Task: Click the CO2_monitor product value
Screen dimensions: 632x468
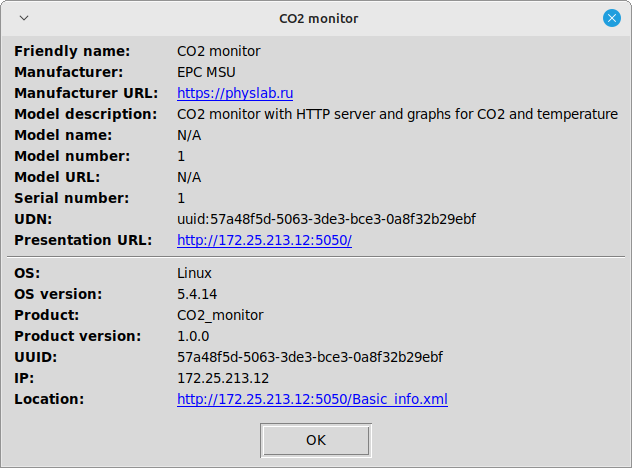Action: pyautogui.click(x=220, y=315)
